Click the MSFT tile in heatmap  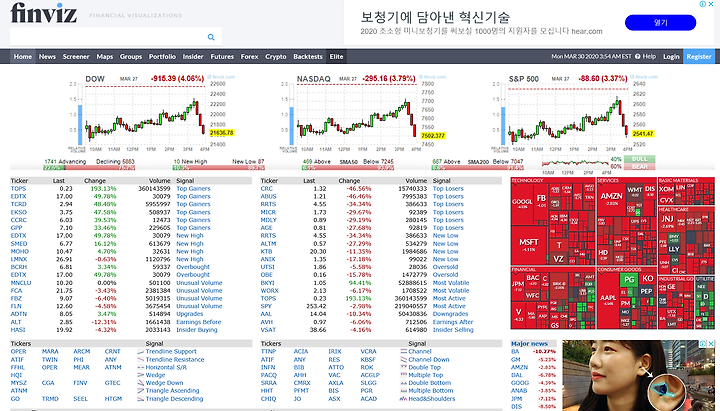[x=529, y=245]
